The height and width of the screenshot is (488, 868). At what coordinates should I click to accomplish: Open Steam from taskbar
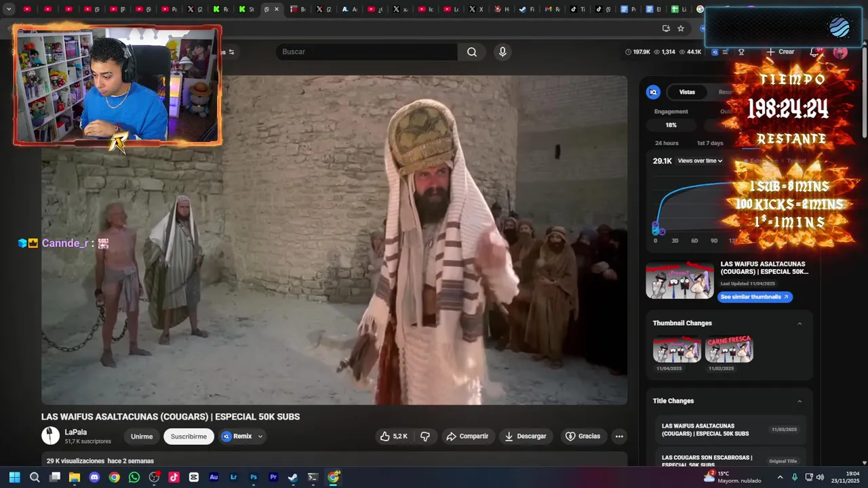293,477
